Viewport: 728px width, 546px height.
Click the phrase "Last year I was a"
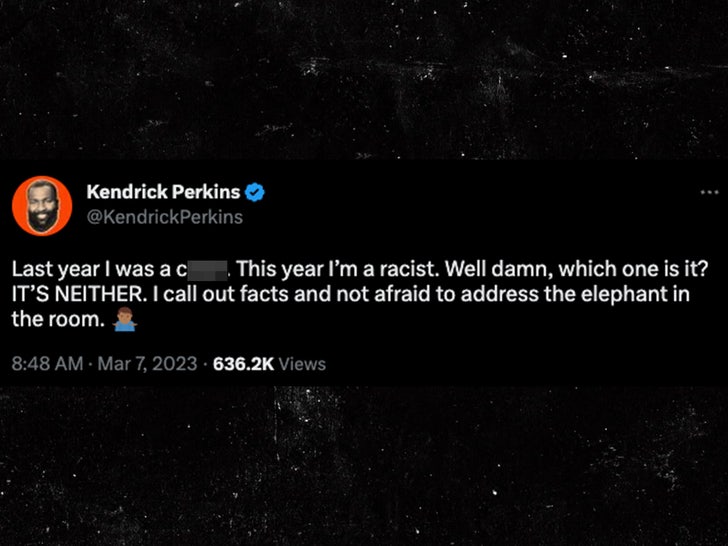[x=91, y=269]
